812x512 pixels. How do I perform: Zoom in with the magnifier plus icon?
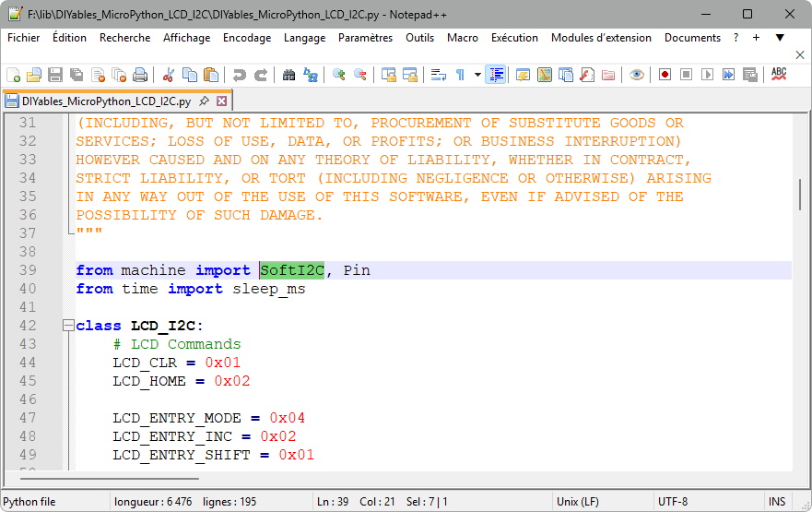pyautogui.click(x=338, y=75)
